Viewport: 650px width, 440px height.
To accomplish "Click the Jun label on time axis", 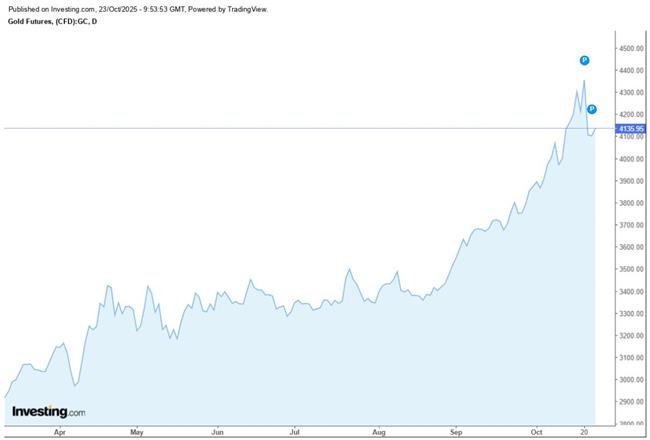I will [217, 433].
